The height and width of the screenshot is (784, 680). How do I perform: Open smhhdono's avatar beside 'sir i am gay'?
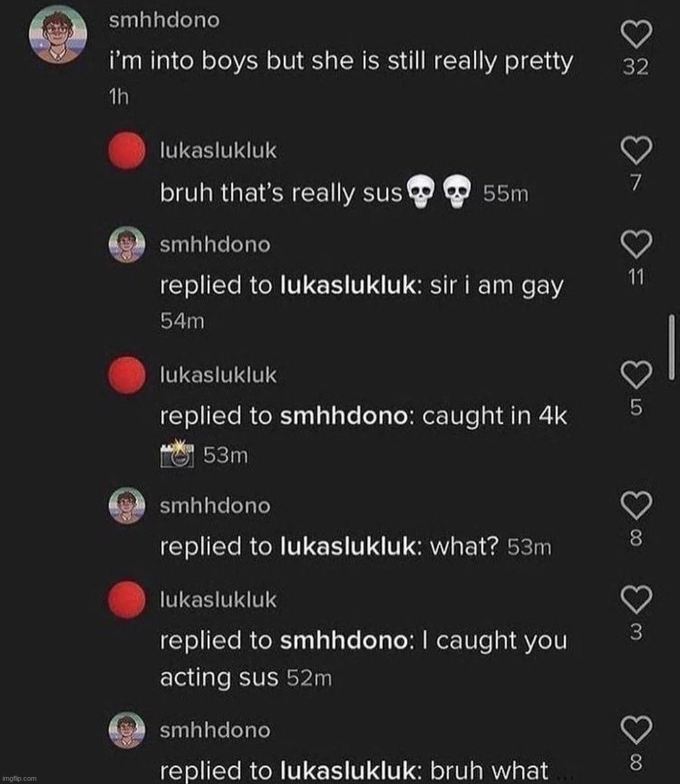click(127, 245)
